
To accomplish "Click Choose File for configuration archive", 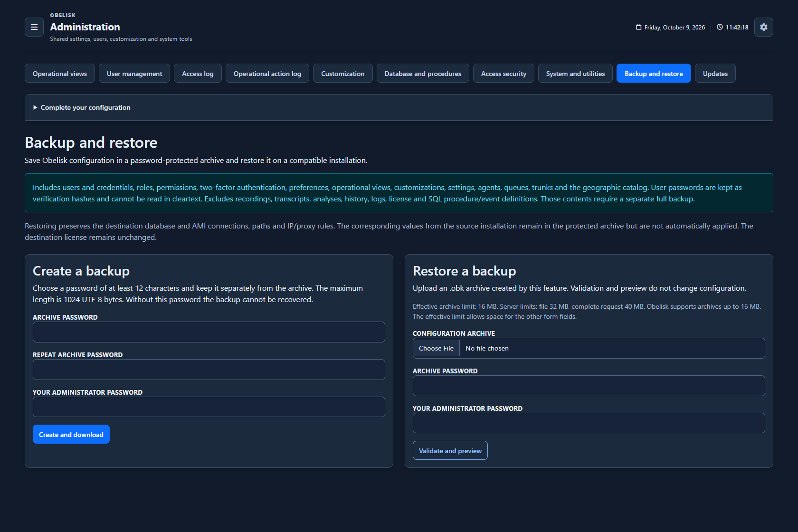I will click(436, 348).
